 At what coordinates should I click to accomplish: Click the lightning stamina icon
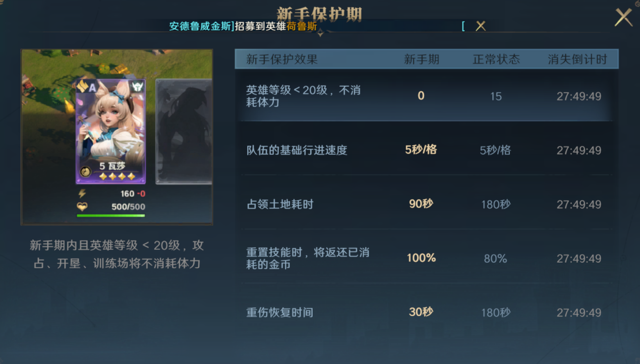[x=82, y=194]
